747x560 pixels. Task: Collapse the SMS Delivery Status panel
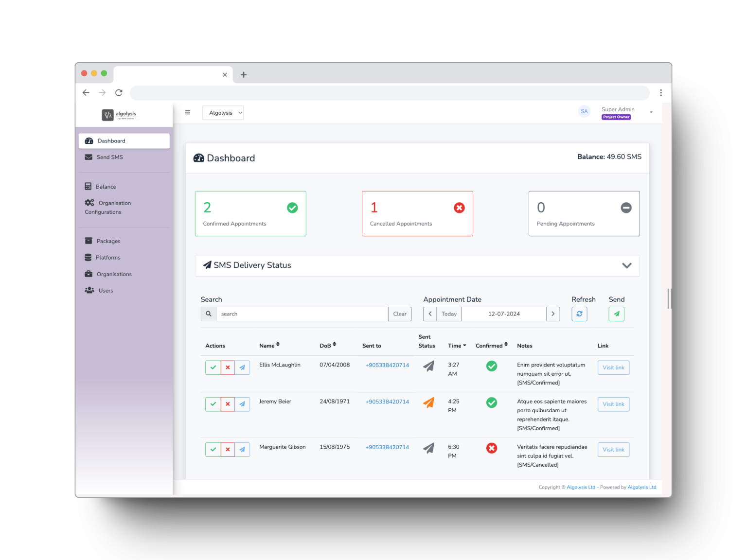tap(627, 265)
